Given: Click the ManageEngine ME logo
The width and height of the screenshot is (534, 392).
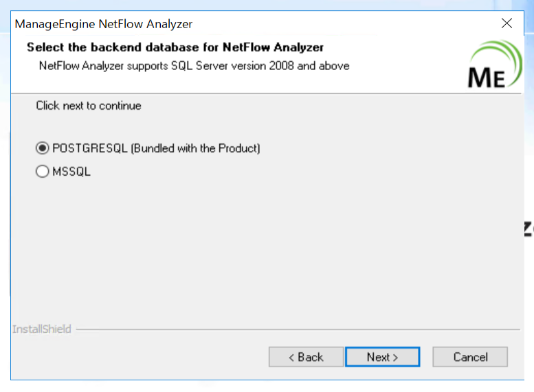Looking at the screenshot, I should (487, 77).
